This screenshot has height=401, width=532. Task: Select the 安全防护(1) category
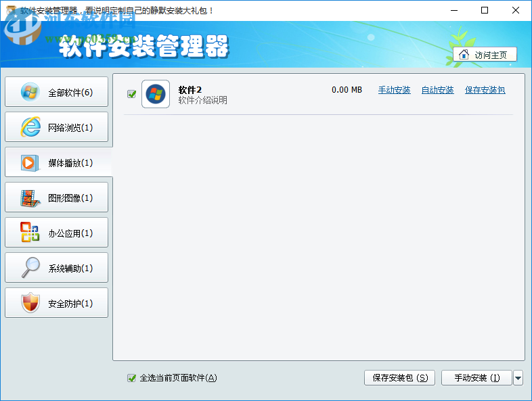point(57,304)
